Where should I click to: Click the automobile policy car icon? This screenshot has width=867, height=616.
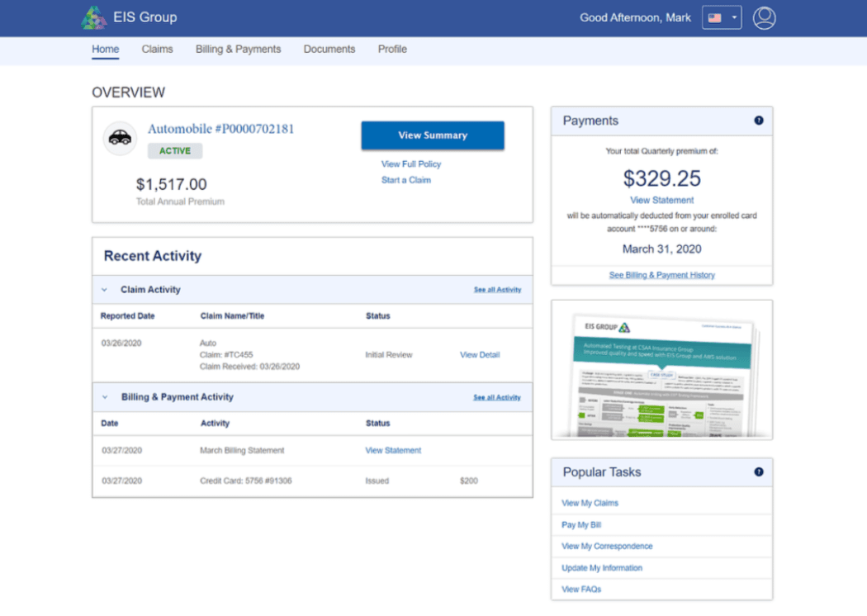[120, 139]
